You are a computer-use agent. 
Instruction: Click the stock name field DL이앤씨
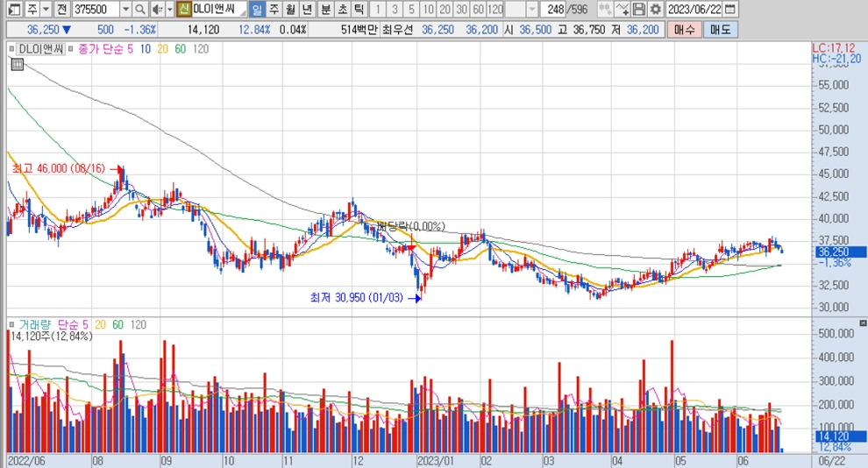[x=219, y=9]
